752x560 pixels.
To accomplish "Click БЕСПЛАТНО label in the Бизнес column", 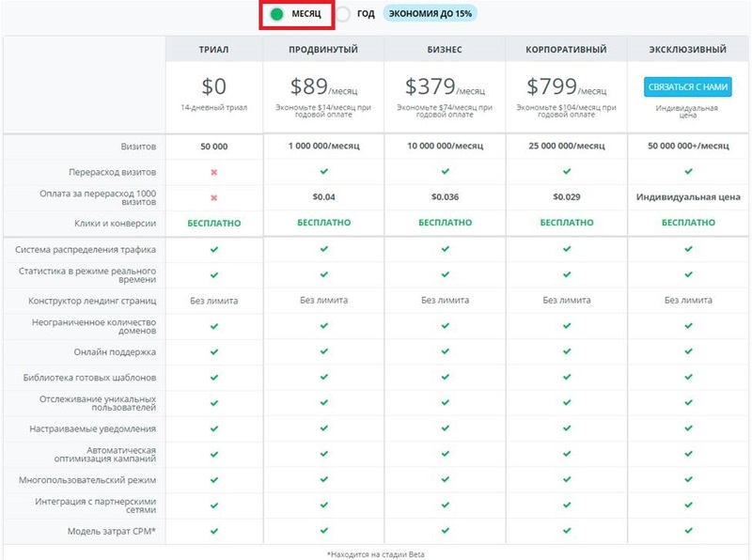I will [x=446, y=224].
